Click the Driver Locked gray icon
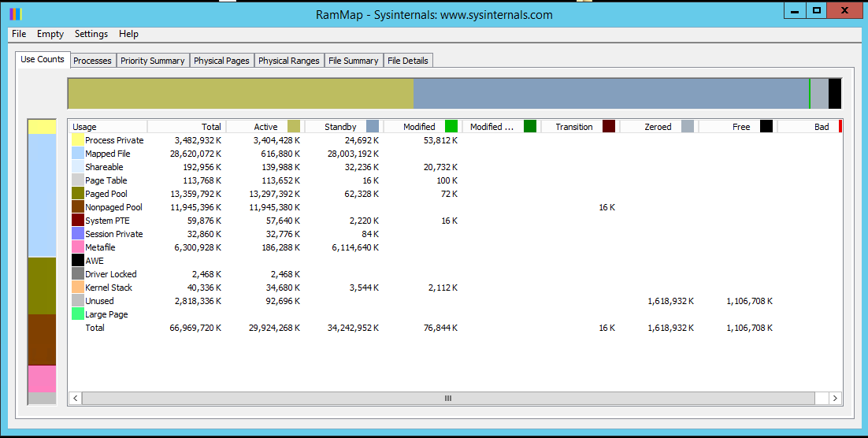Viewport: 868px width, 438px height. coord(77,274)
